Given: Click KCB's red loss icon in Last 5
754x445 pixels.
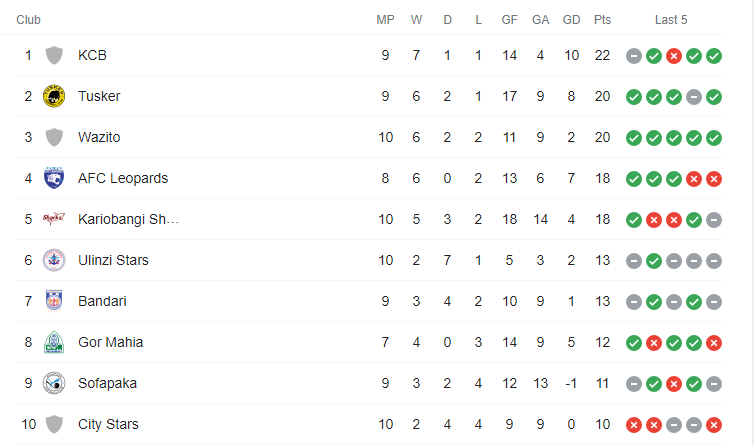Looking at the screenshot, I should pos(674,56).
